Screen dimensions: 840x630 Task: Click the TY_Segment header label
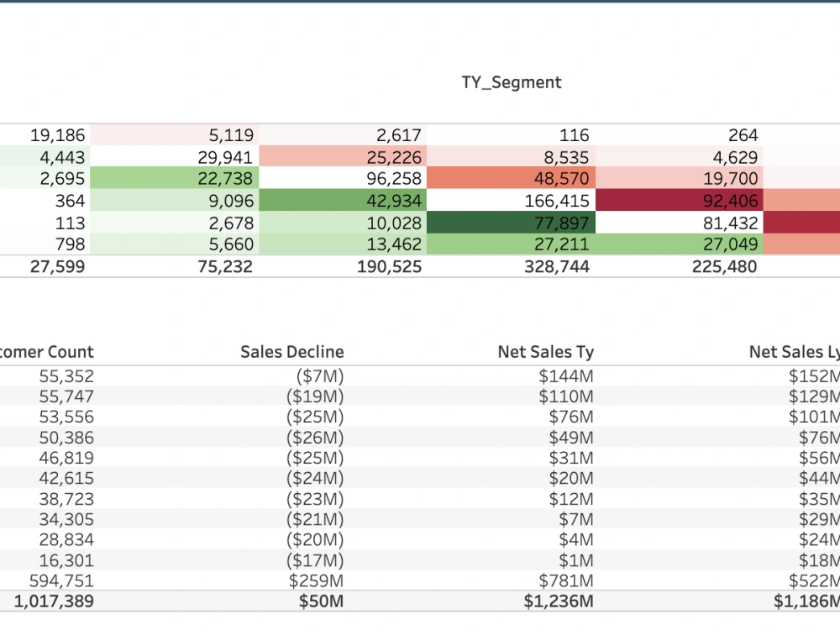[512, 82]
